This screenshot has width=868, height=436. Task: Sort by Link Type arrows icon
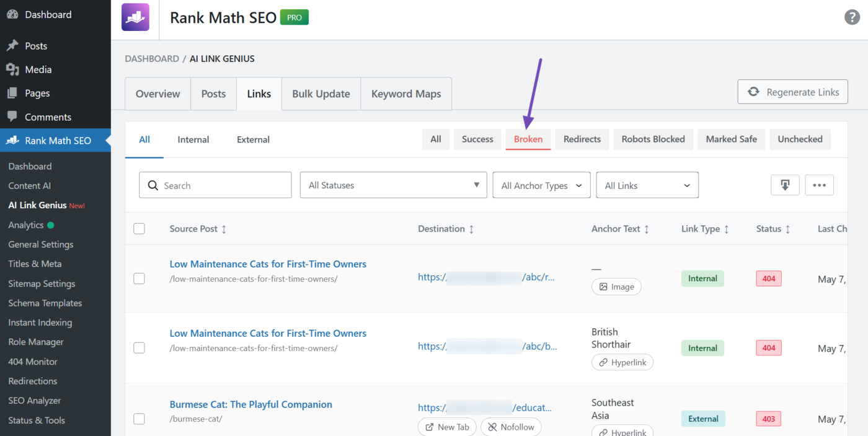726,229
